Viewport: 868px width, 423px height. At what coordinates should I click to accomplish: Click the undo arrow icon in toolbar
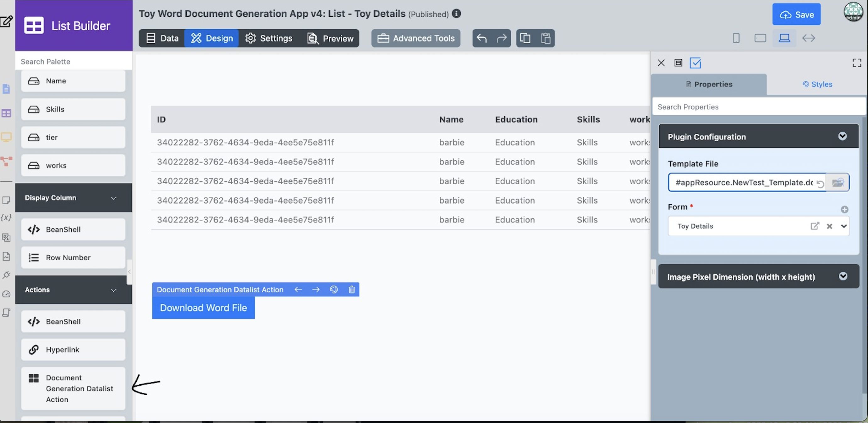(x=482, y=38)
